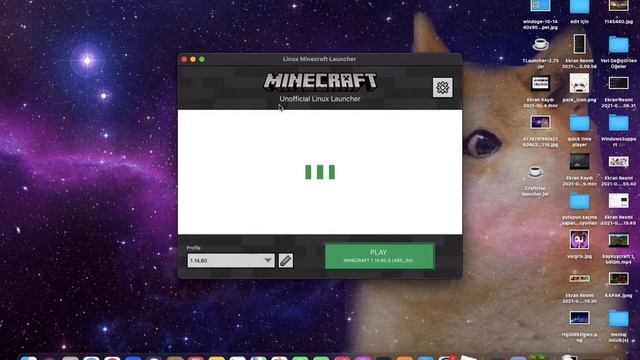Select the "edit için" desktop folder
This screenshot has width=640, height=360.
pos(579,6)
